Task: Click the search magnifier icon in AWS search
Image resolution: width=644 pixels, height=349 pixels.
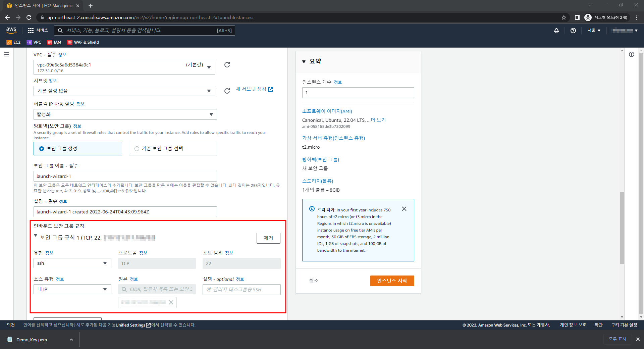Action: (60, 31)
